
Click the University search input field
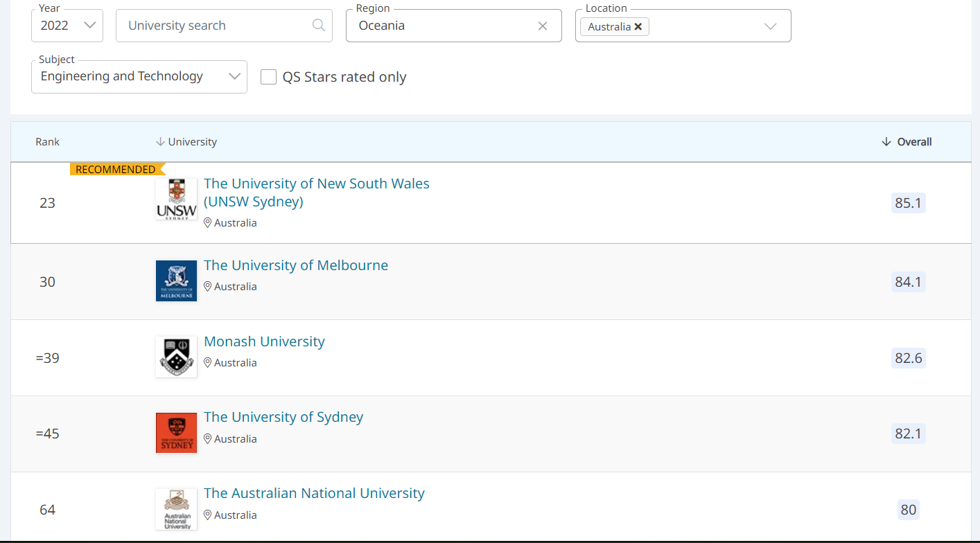point(215,26)
